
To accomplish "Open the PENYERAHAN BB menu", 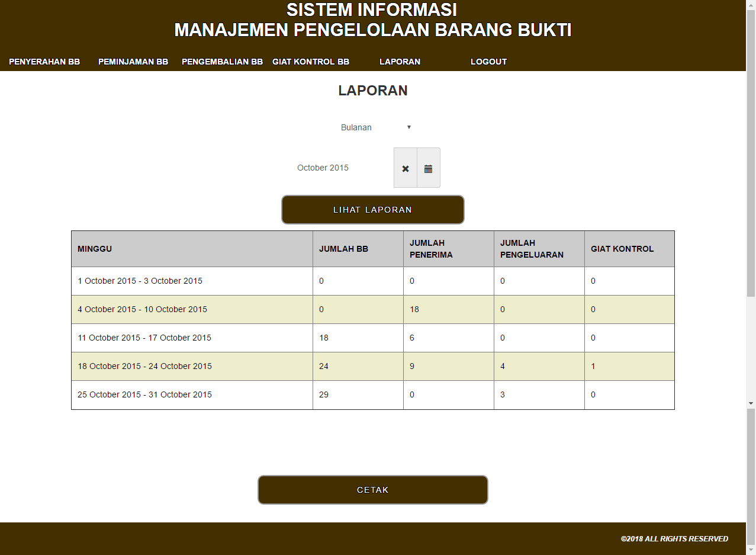I will (44, 62).
